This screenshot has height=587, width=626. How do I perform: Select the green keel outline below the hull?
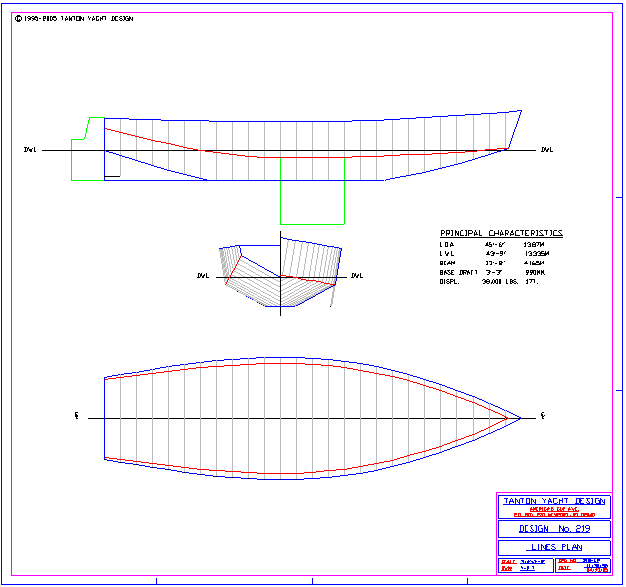tap(313, 191)
